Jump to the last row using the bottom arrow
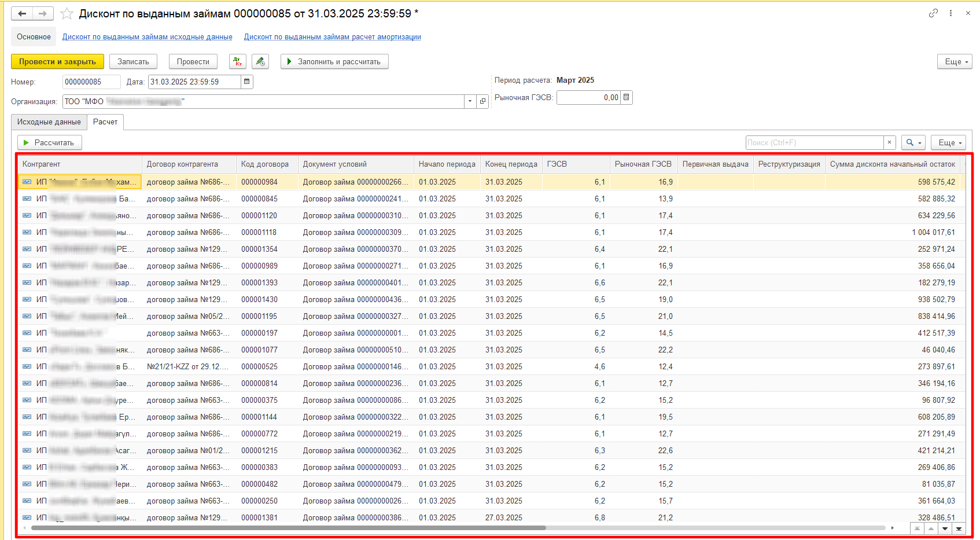Viewport: 980px width, 540px height. pyautogui.click(x=959, y=528)
